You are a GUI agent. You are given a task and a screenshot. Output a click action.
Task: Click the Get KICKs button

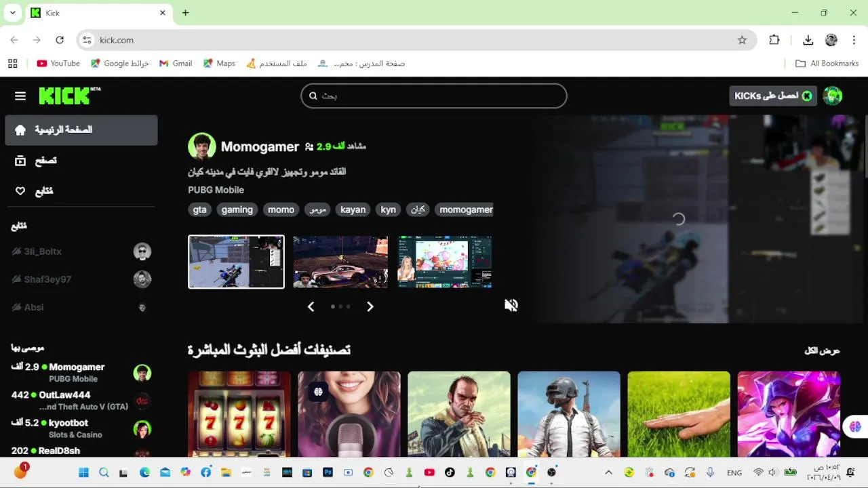(774, 96)
